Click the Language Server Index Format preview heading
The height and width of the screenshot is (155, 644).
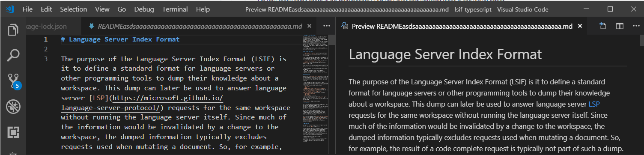tap(445, 54)
